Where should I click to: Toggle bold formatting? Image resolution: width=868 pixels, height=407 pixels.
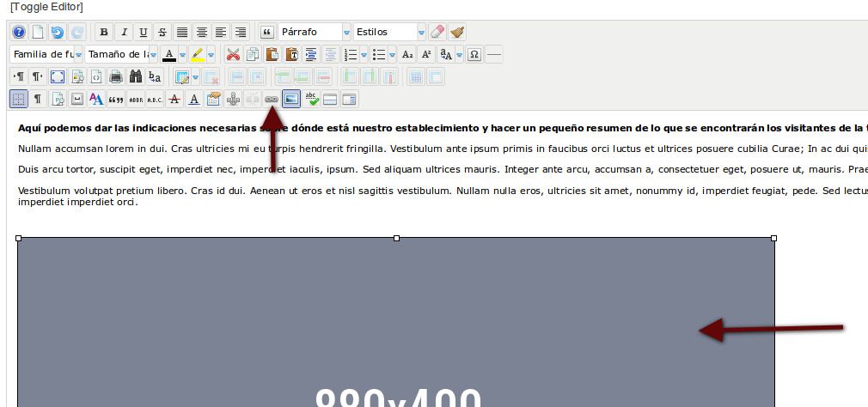pyautogui.click(x=103, y=32)
